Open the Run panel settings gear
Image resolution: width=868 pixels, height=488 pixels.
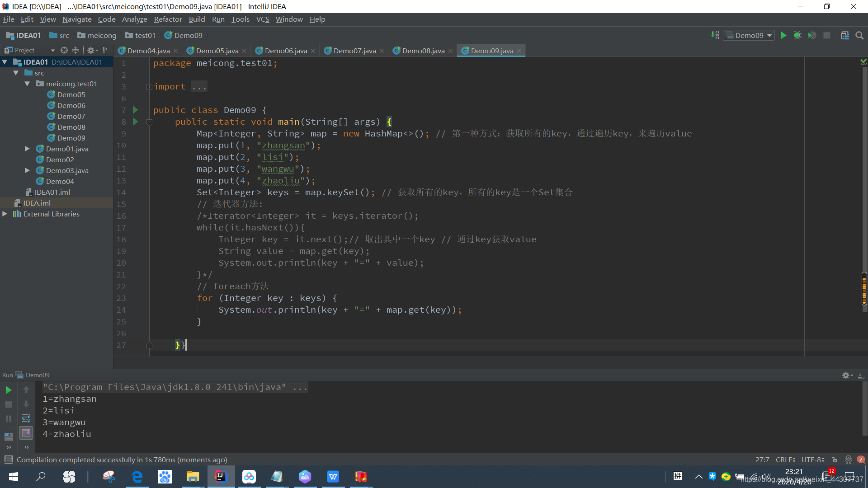(x=847, y=375)
